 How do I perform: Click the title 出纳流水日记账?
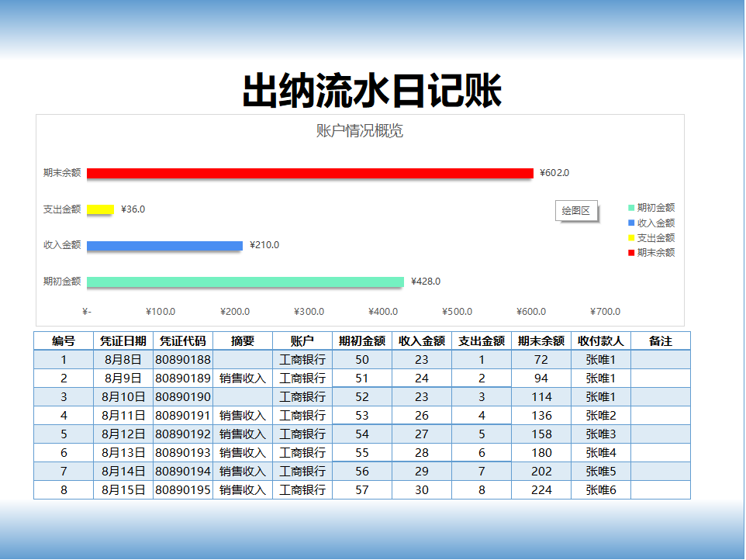pos(372,91)
